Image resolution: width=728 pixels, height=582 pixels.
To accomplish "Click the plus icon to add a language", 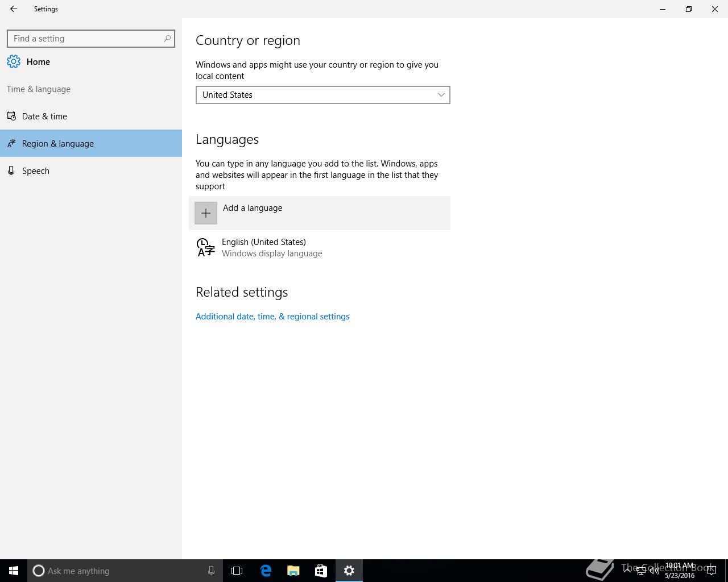I will pos(206,213).
